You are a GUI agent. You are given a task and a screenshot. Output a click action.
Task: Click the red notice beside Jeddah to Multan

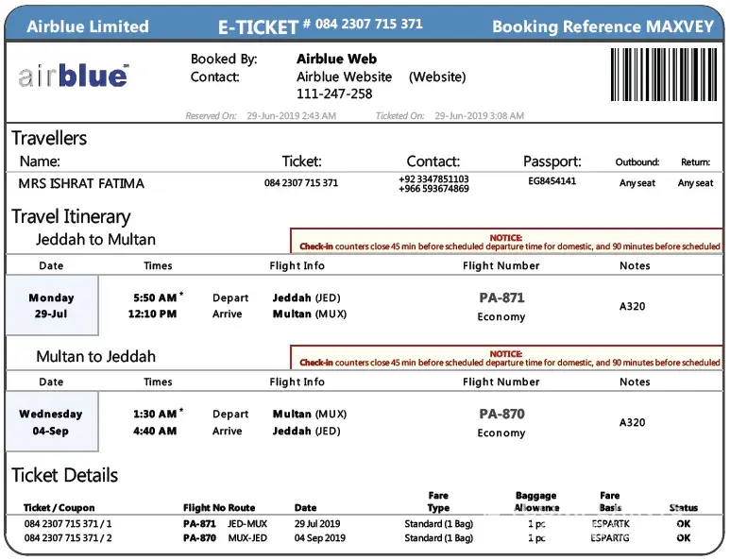click(506, 243)
